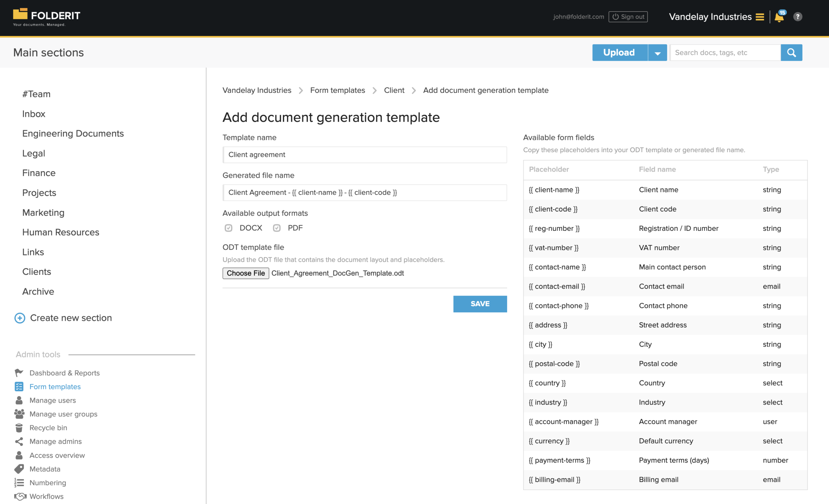Select the {{ billing-email }} placeholder cell
The width and height of the screenshot is (829, 504).
554,480
